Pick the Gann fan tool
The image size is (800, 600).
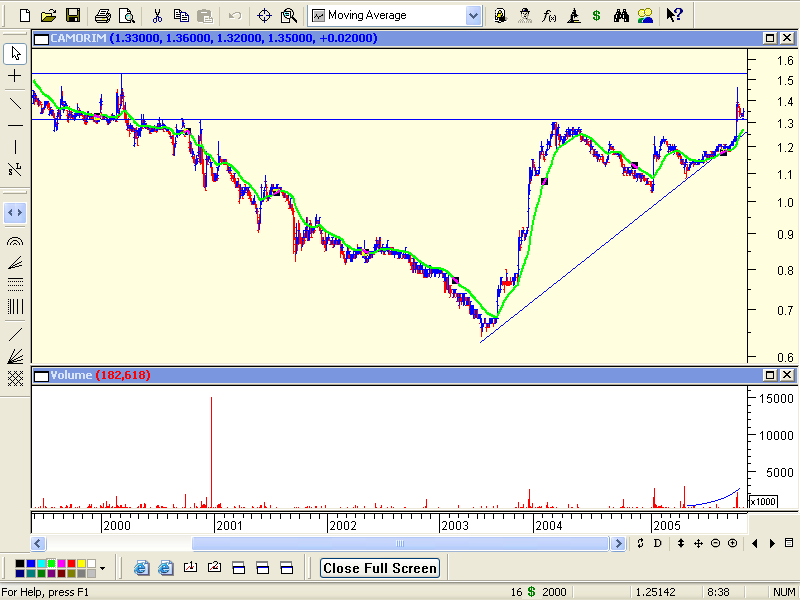tap(15, 356)
